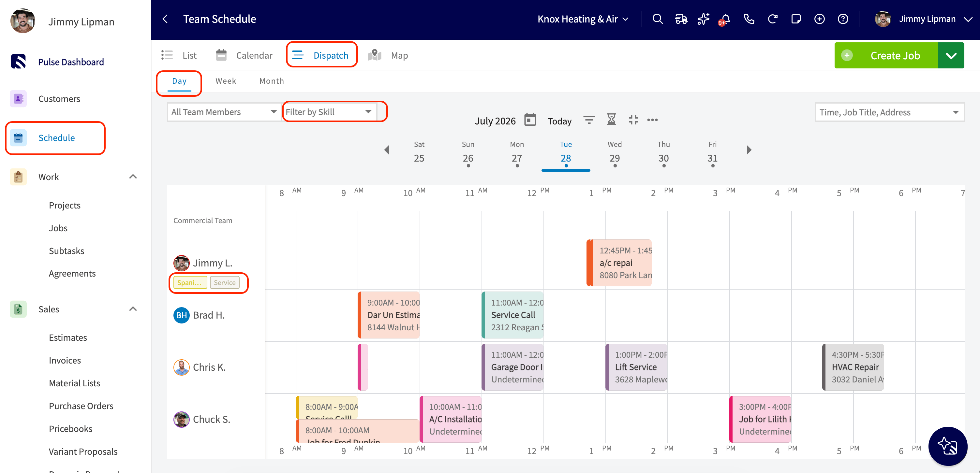This screenshot has width=980, height=473.
Task: Click the refresh icon in header
Action: coord(772,19)
